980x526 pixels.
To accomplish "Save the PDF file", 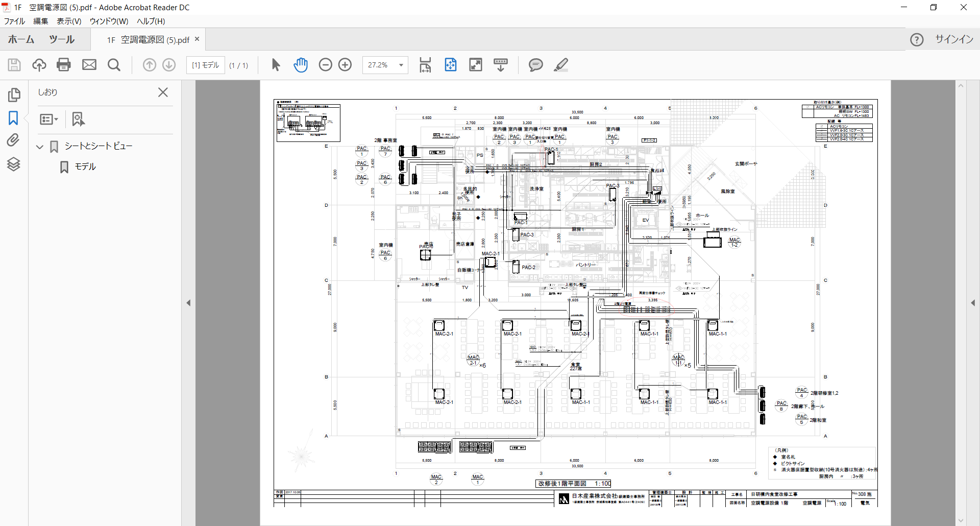I will click(x=14, y=65).
